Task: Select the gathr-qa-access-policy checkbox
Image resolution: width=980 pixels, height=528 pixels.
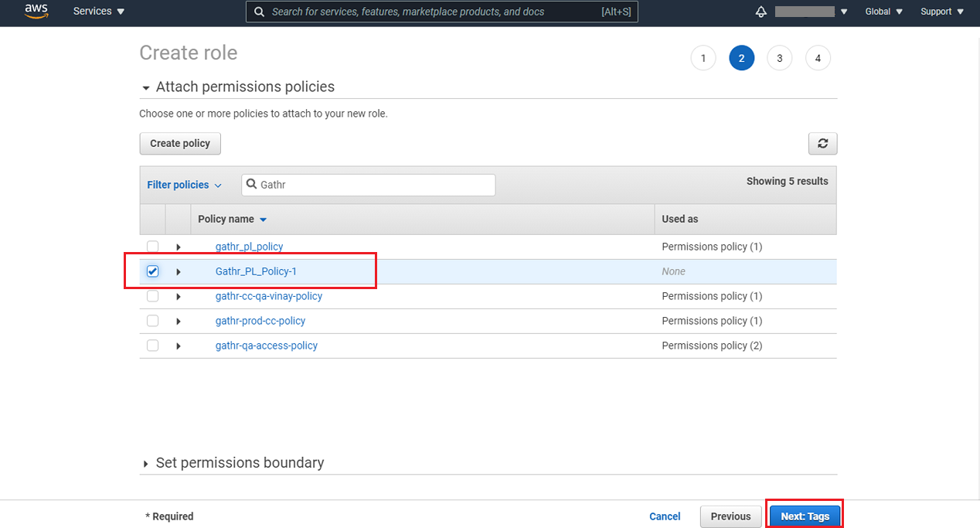Action: click(153, 346)
